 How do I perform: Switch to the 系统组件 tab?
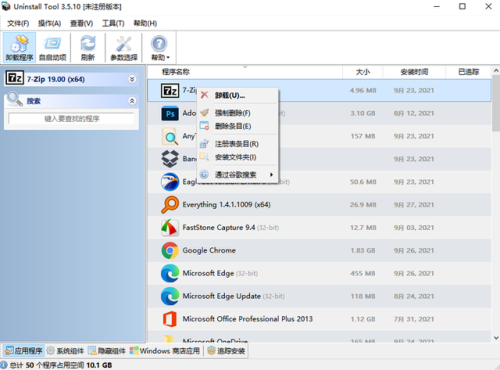pyautogui.click(x=65, y=351)
